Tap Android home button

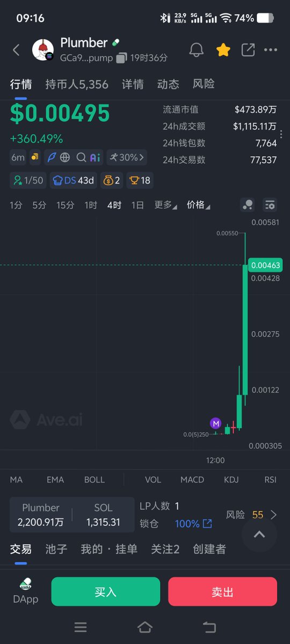(145, 627)
